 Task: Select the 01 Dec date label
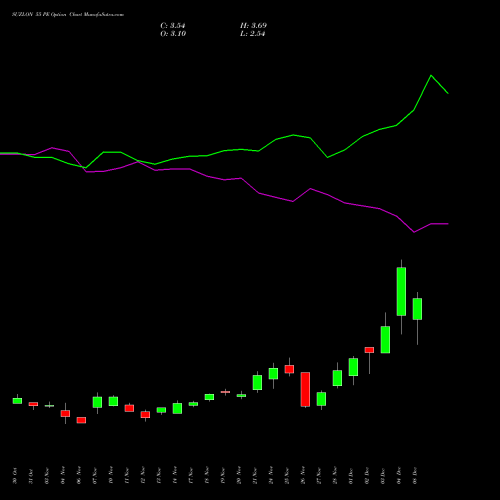pyautogui.click(x=351, y=476)
